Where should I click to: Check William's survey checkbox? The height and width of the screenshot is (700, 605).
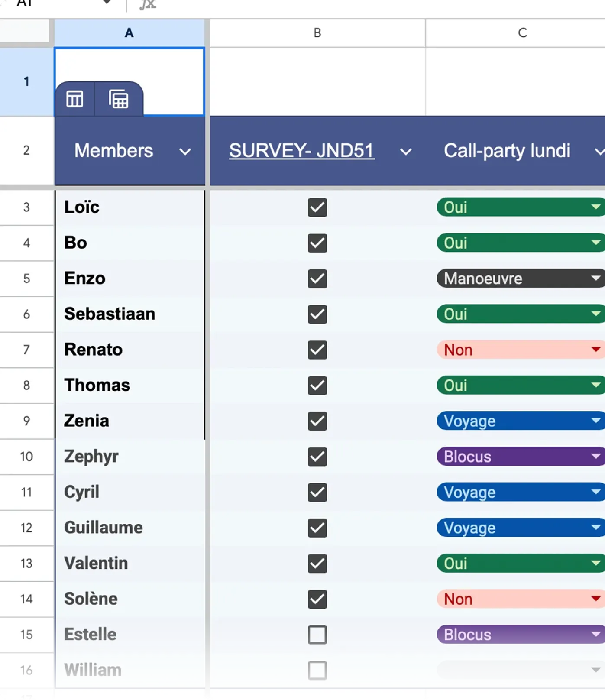(317, 670)
